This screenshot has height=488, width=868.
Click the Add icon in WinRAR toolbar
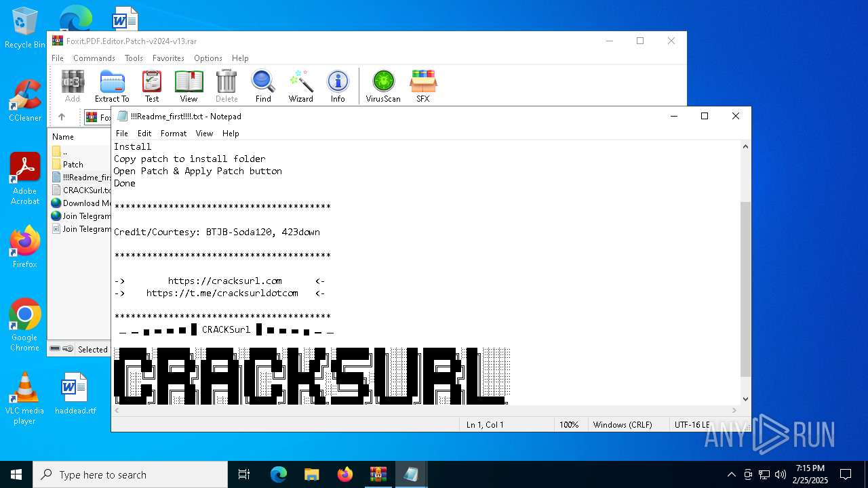tap(73, 86)
